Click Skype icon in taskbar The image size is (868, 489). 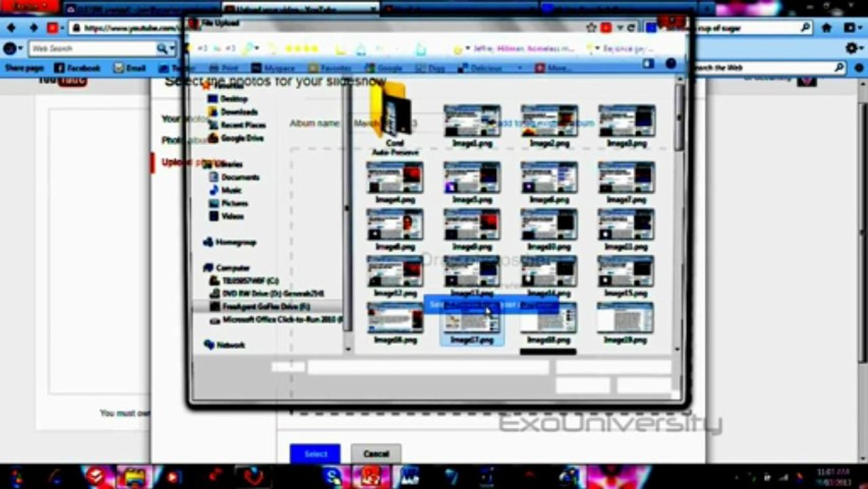[x=333, y=476]
